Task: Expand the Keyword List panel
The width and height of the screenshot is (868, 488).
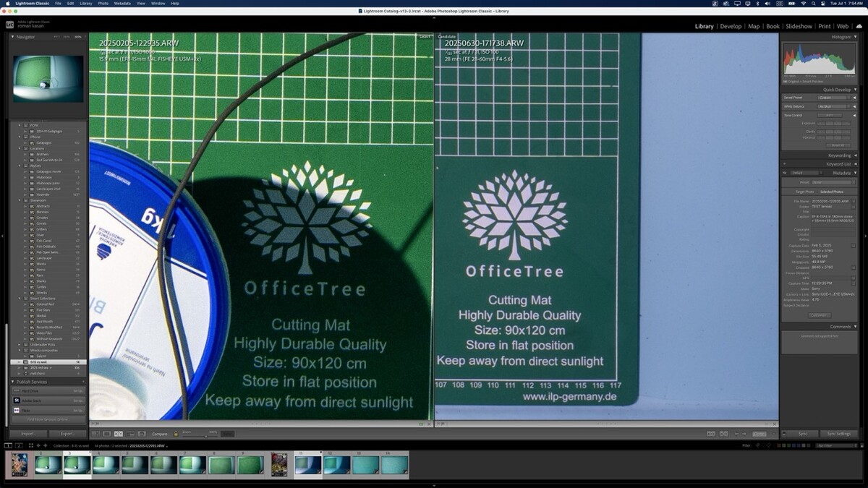Action: click(854, 164)
